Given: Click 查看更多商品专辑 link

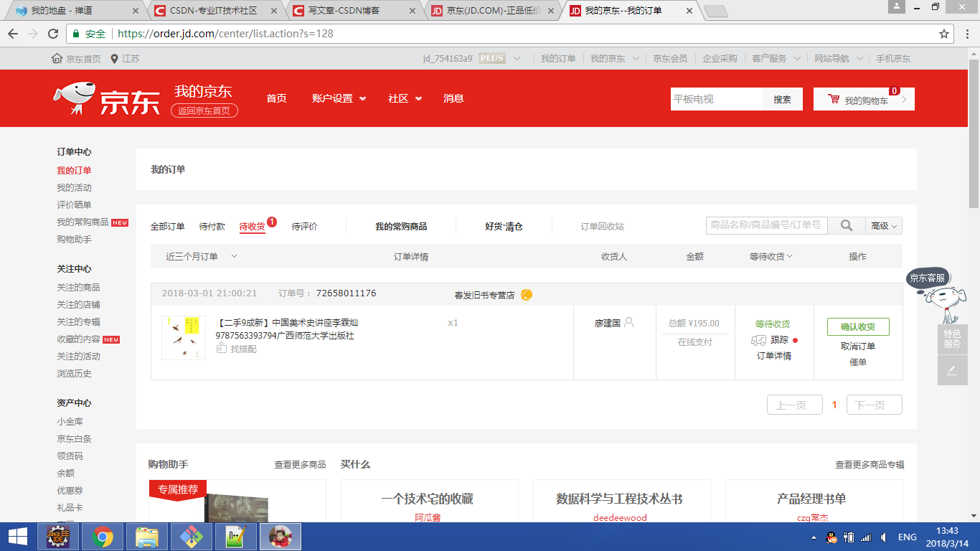Looking at the screenshot, I should [870, 465].
